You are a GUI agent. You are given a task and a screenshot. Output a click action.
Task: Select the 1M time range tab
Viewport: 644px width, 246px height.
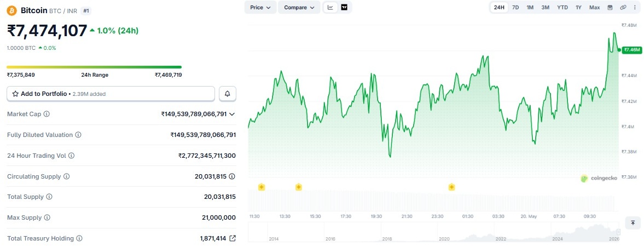point(530,8)
